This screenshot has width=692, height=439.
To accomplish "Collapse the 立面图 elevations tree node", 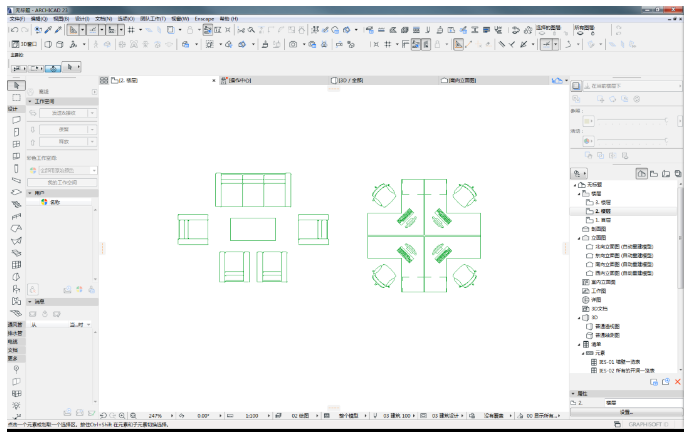I will click(x=579, y=238).
